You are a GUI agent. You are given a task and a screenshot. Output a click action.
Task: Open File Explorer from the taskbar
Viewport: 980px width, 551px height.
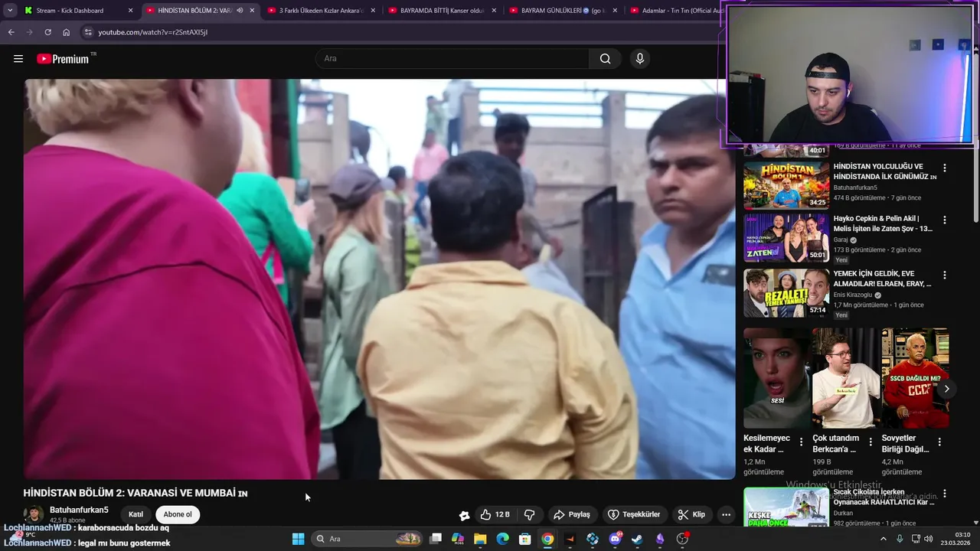point(480,539)
